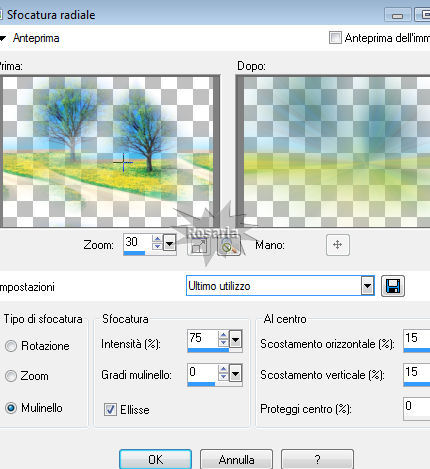
Task: Select the Rotazione radio button
Action: 11,346
